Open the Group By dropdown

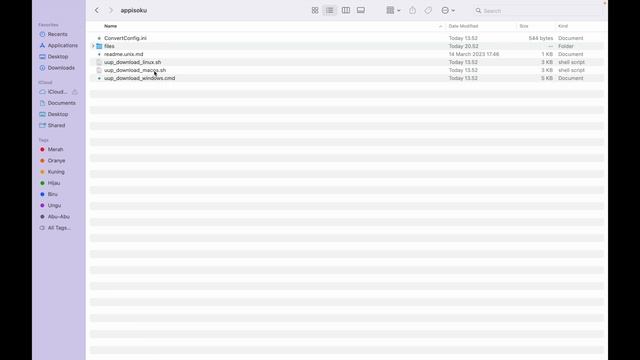(x=393, y=10)
